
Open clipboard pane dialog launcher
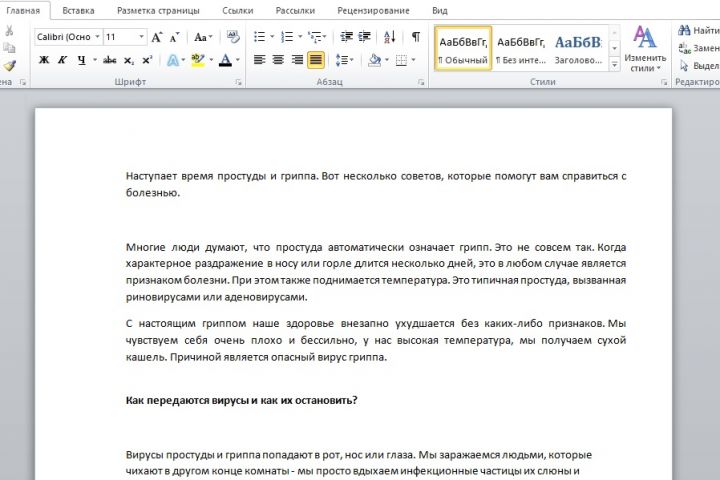click(22, 82)
